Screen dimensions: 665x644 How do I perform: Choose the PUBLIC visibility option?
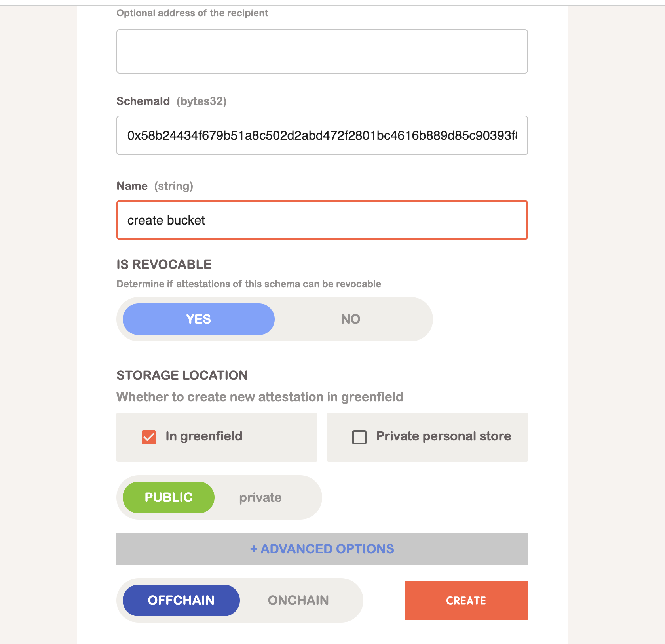point(169,497)
